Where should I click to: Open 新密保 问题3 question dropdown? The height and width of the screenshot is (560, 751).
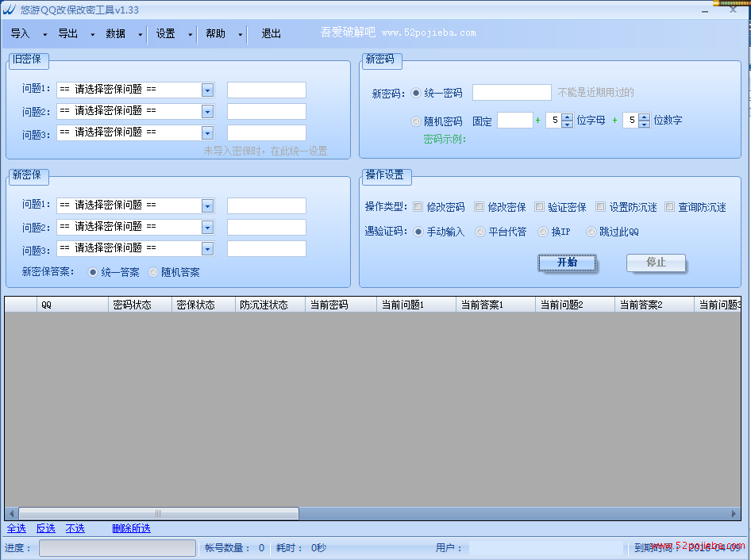[207, 249]
